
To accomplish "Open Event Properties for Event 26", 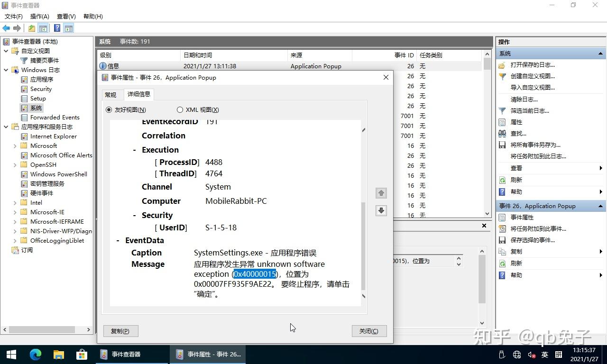I will click(521, 217).
